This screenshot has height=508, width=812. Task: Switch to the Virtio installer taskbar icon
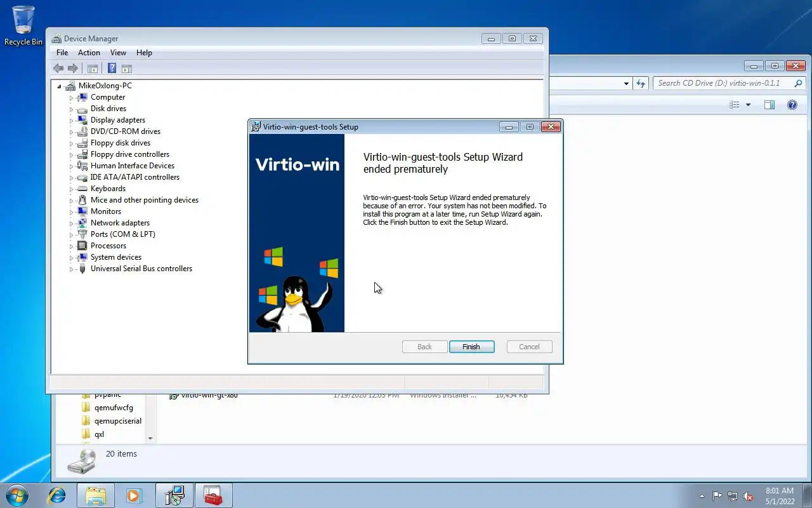click(174, 495)
